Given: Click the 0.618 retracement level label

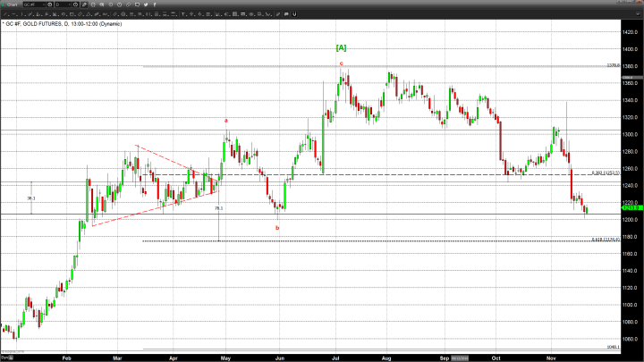Looking at the screenshot, I should [x=606, y=240].
